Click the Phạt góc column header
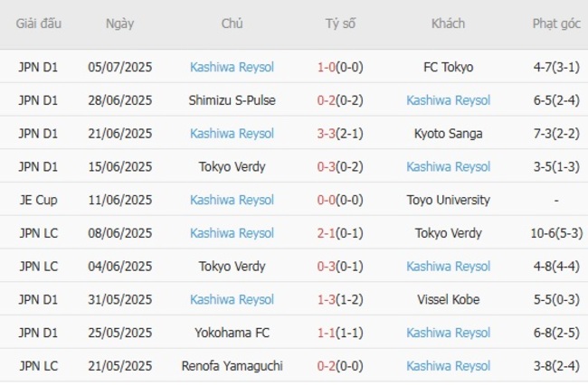Screen dimensions: 588x385 pyautogui.click(x=555, y=24)
